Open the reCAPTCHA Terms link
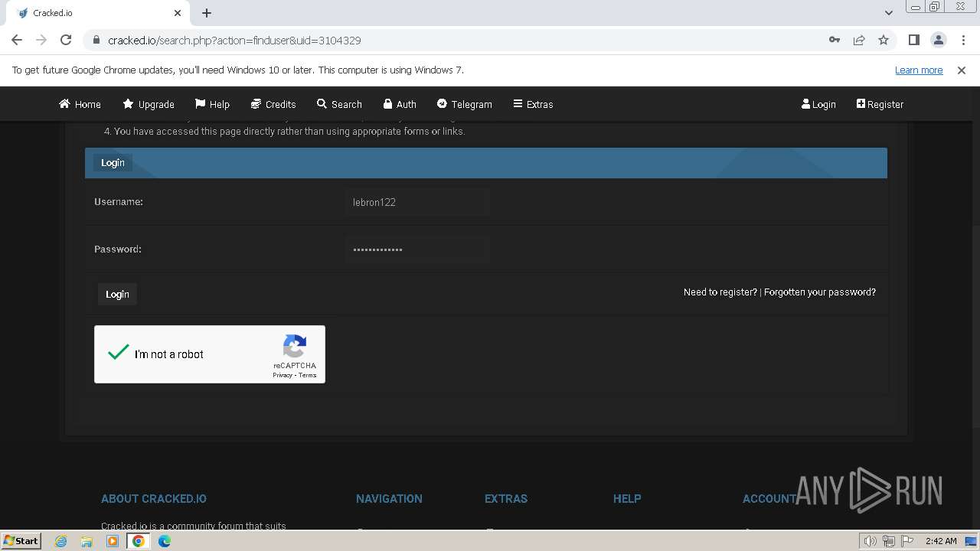Viewport: 980px width, 551px height. [x=308, y=375]
